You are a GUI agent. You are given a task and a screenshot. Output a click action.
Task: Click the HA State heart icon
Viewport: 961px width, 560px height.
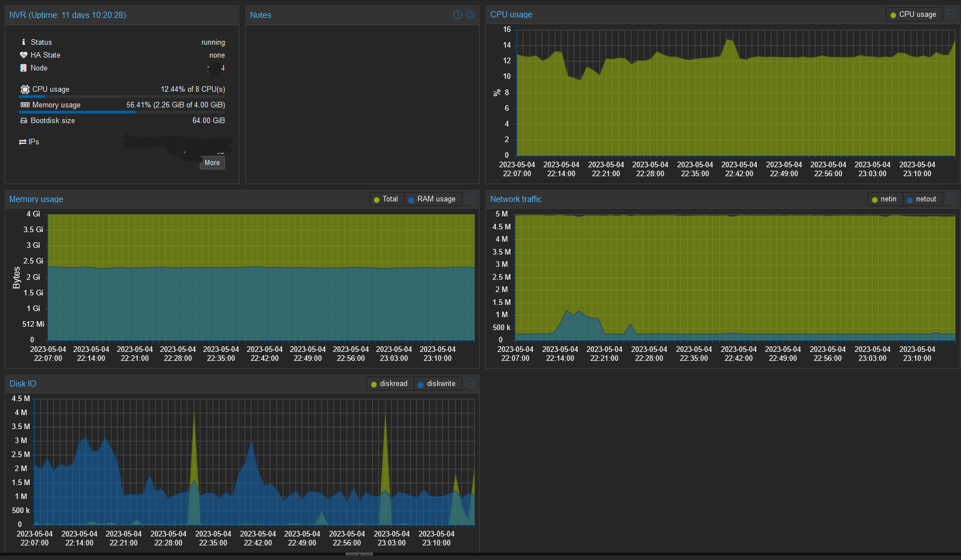(x=23, y=55)
